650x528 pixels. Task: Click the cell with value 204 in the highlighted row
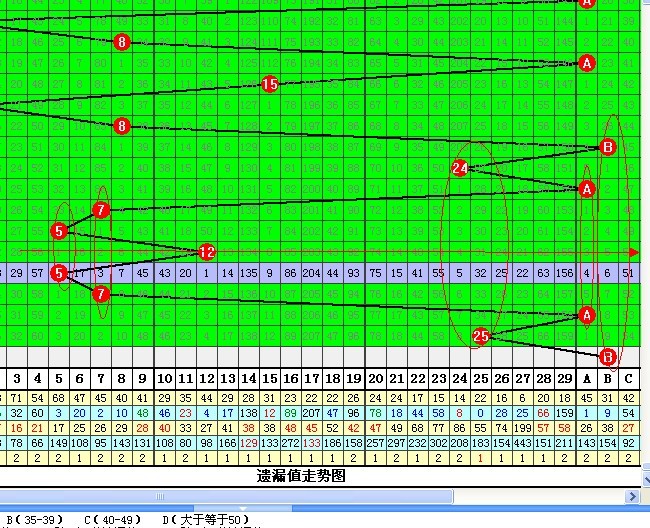(x=312, y=273)
